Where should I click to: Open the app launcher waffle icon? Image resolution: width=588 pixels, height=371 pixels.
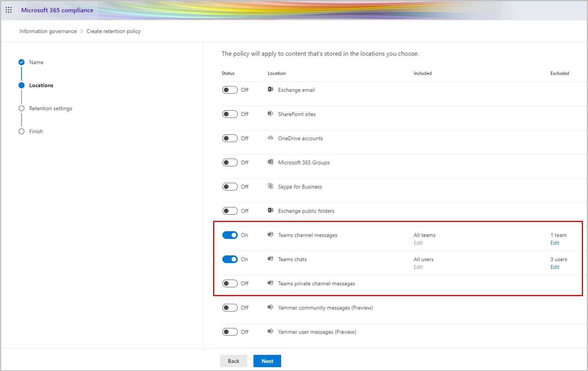click(8, 10)
